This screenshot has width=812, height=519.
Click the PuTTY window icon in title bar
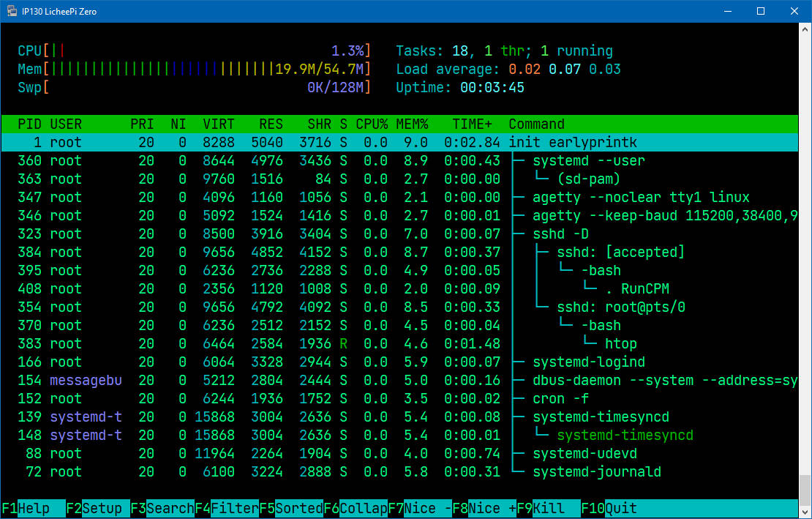point(11,11)
